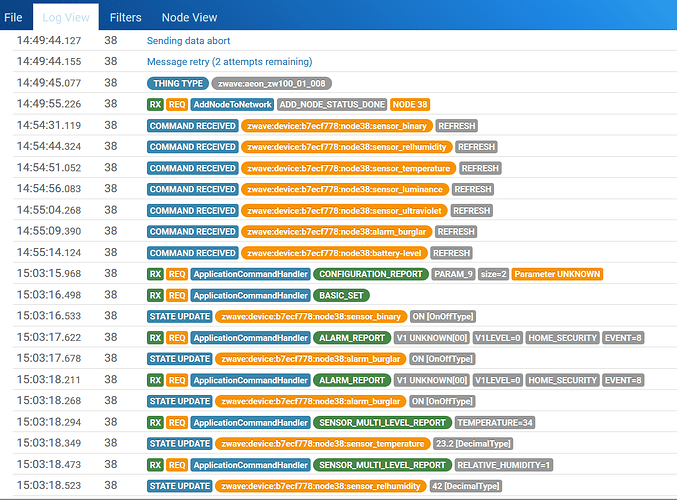Click ApplicationCommandHandler in the BASIC_SET row
677x500 pixels.
click(250, 295)
